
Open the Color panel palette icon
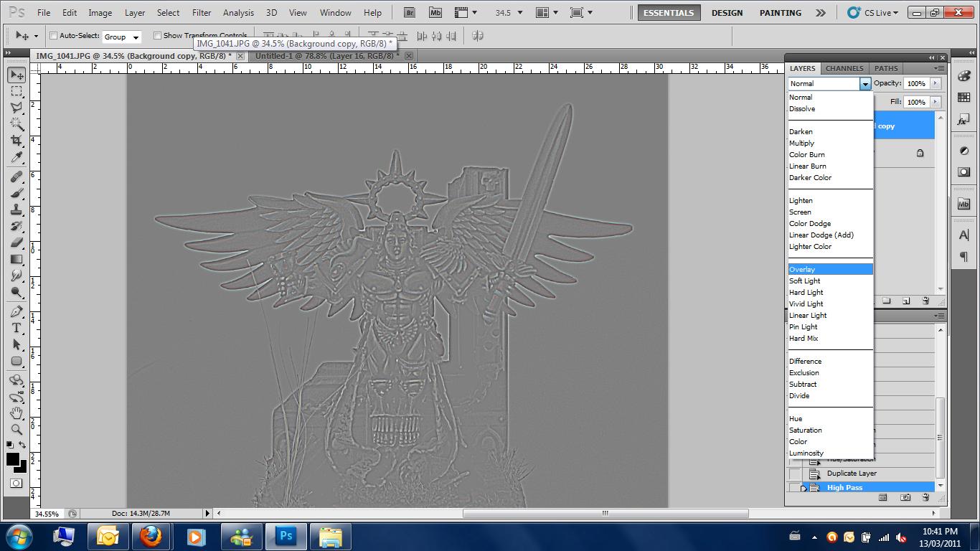tap(963, 76)
